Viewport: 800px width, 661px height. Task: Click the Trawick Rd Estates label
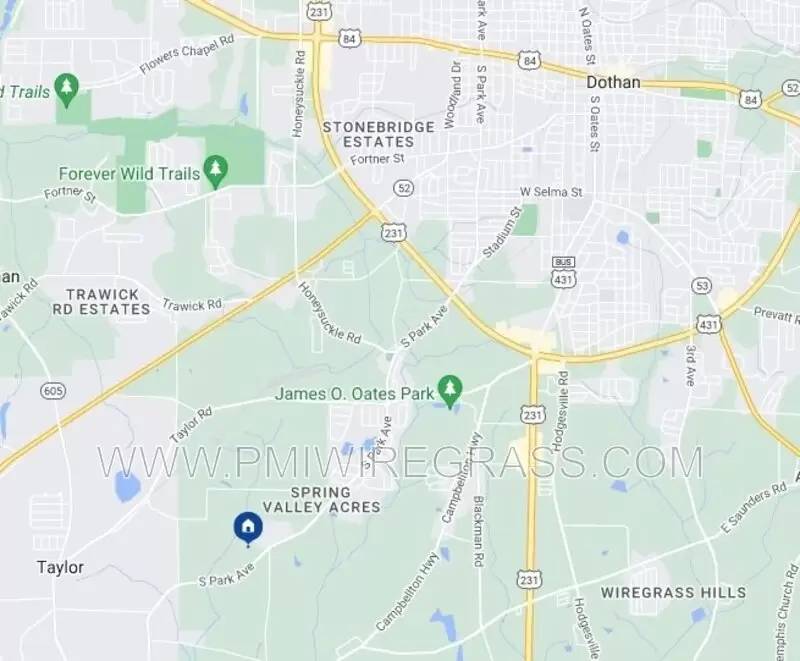pyautogui.click(x=101, y=302)
